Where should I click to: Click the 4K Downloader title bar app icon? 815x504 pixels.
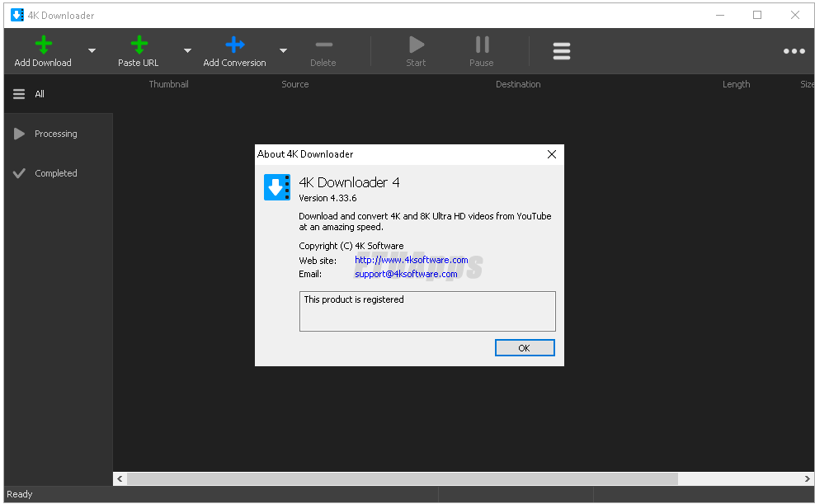click(x=17, y=15)
